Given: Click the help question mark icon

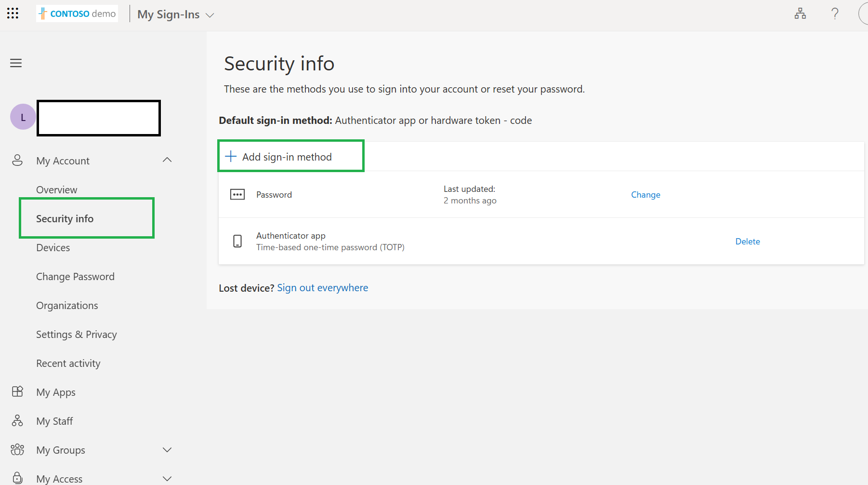Looking at the screenshot, I should click(x=835, y=13).
